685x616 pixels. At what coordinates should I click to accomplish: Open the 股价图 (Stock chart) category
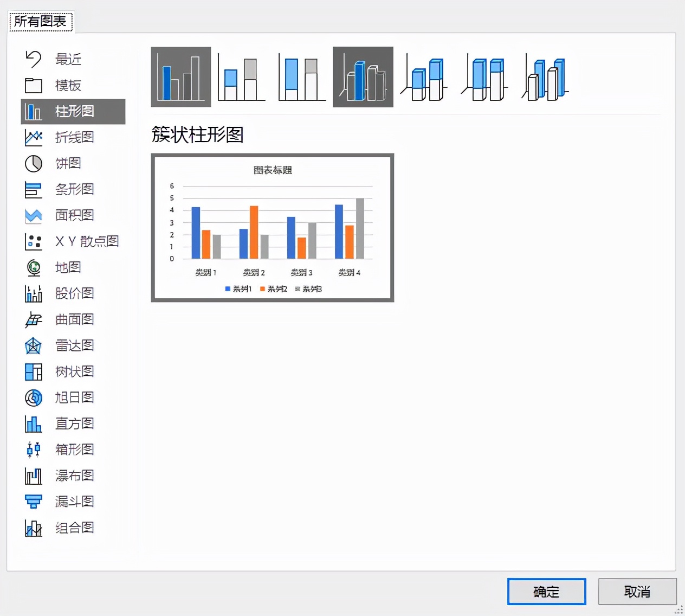pyautogui.click(x=75, y=293)
